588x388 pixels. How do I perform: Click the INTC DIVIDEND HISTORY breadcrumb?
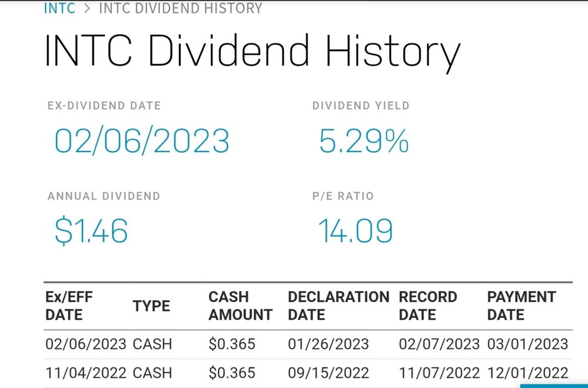(x=180, y=8)
